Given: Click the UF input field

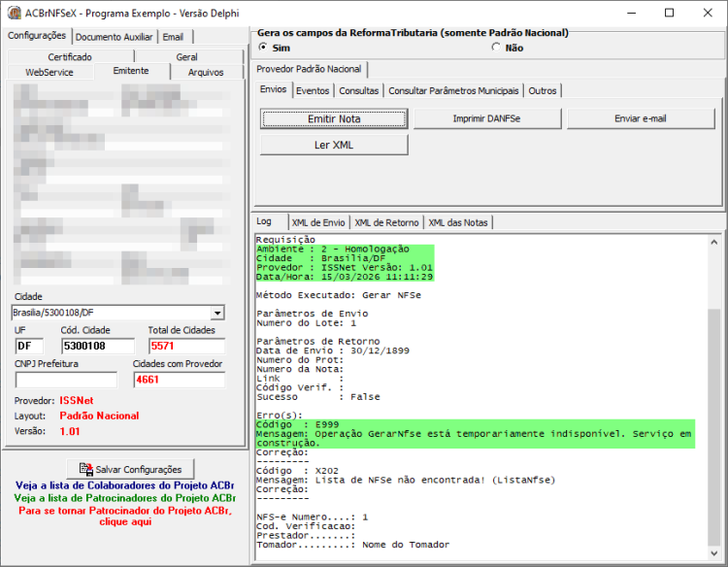Looking at the screenshot, I should coord(29,346).
